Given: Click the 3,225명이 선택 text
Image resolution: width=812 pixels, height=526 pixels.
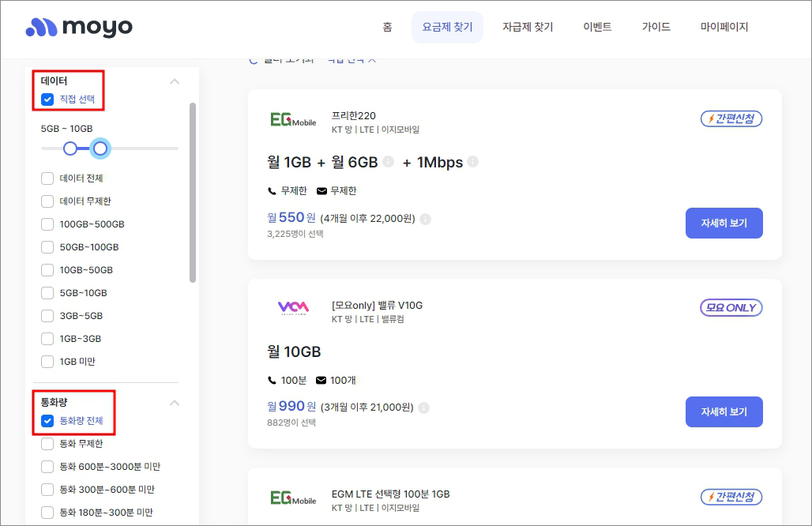Looking at the screenshot, I should click(x=295, y=234).
